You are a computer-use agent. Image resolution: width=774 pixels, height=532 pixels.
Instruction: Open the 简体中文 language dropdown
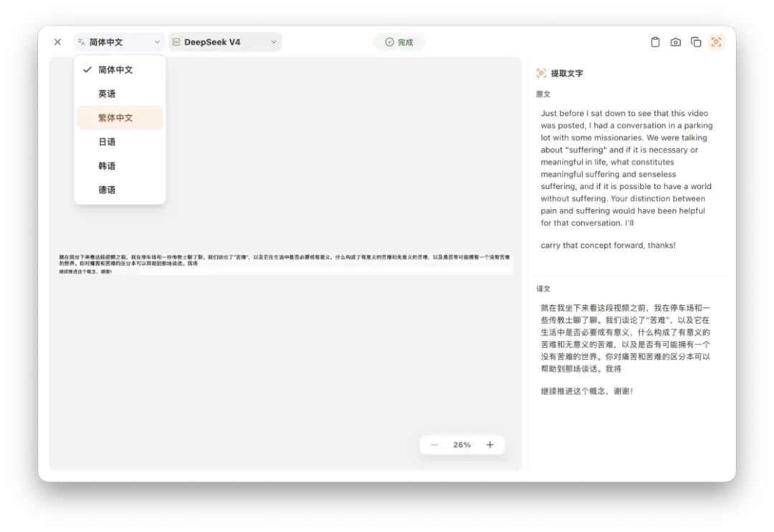click(120, 42)
